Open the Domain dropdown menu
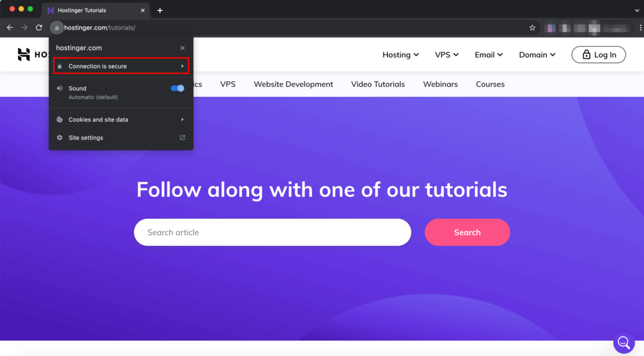 pos(537,55)
